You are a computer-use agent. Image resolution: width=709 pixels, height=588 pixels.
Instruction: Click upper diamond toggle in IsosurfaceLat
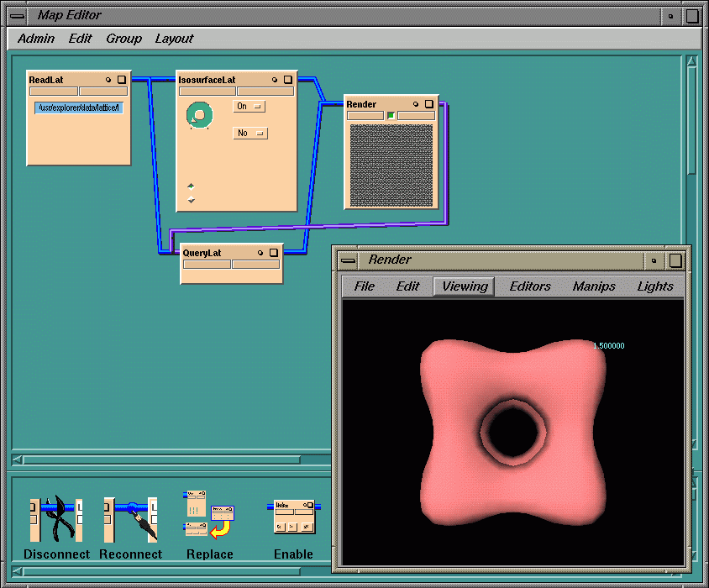pyautogui.click(x=191, y=186)
